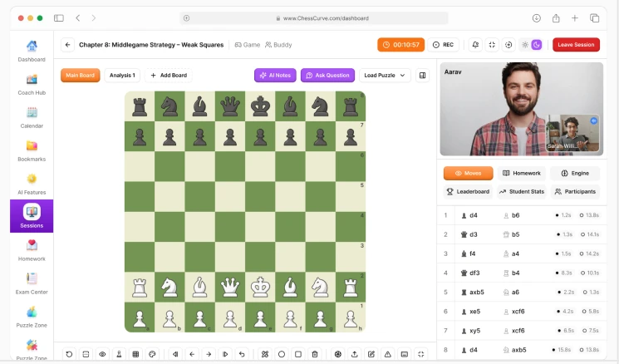Viewport: 619px width, 364px height.
Task: Select the circle drawing tool
Action: coord(282,354)
